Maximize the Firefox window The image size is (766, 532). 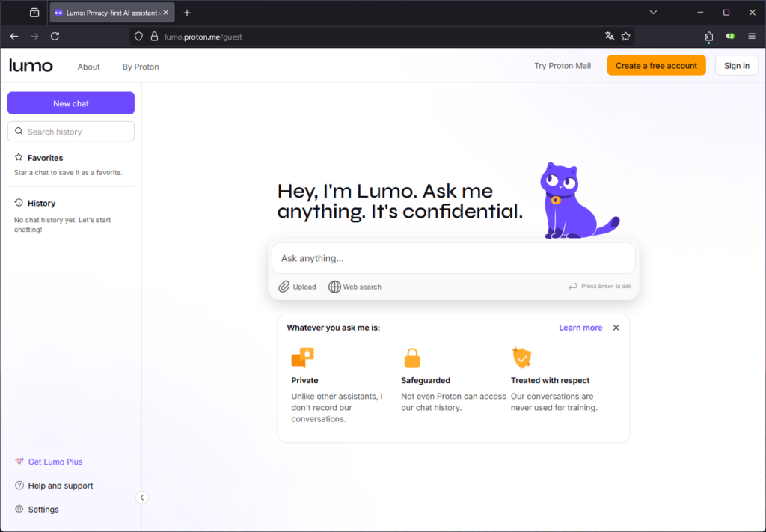tap(726, 13)
